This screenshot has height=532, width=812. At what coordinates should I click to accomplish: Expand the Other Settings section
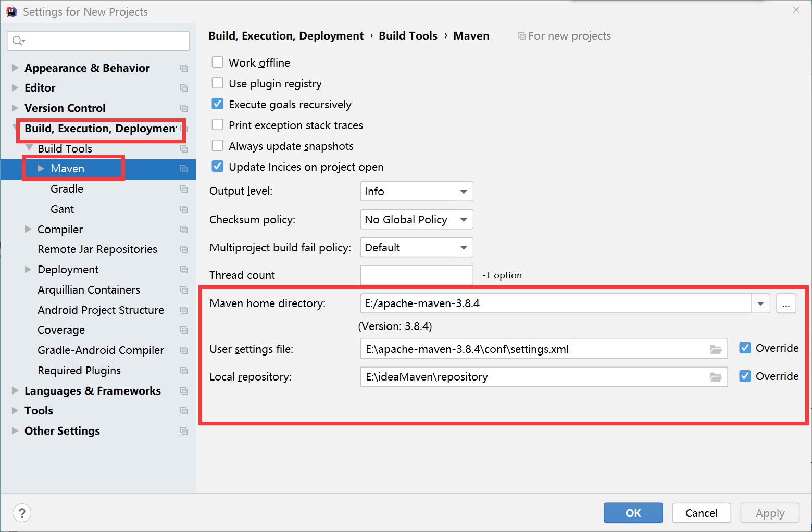pos(15,430)
